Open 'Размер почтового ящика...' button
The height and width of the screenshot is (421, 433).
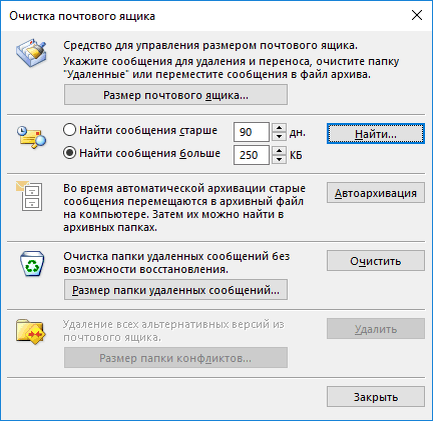point(176,95)
